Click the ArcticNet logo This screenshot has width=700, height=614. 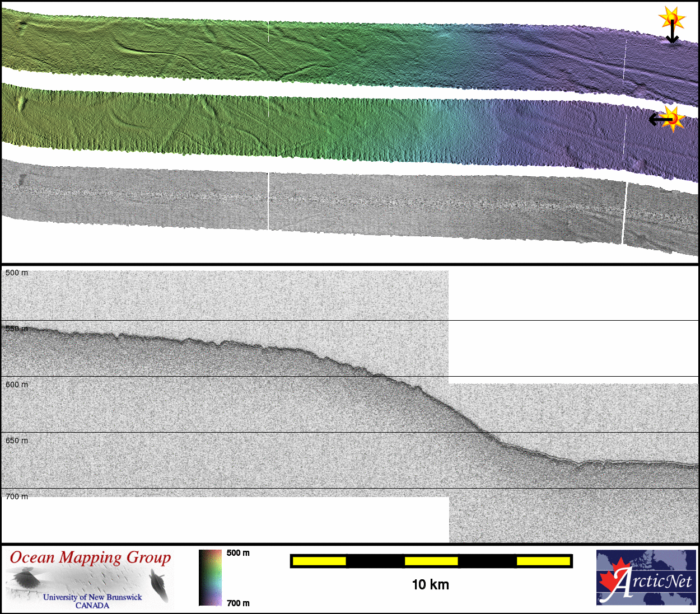pyautogui.click(x=646, y=578)
